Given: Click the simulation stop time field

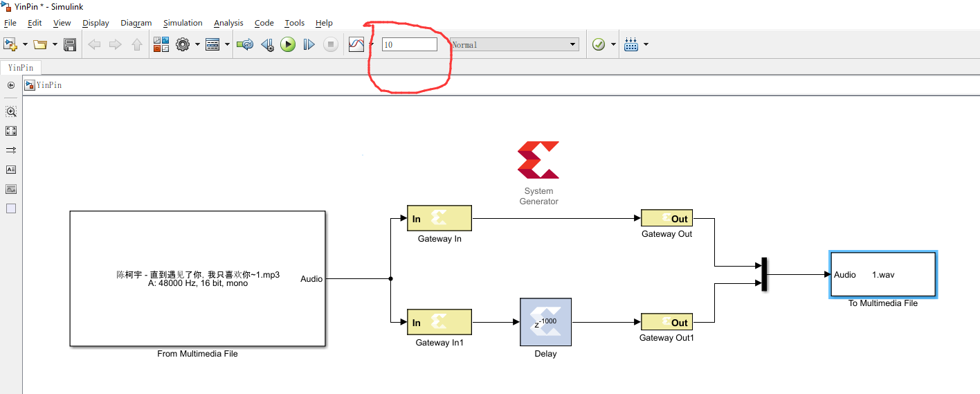Looking at the screenshot, I should [410, 44].
